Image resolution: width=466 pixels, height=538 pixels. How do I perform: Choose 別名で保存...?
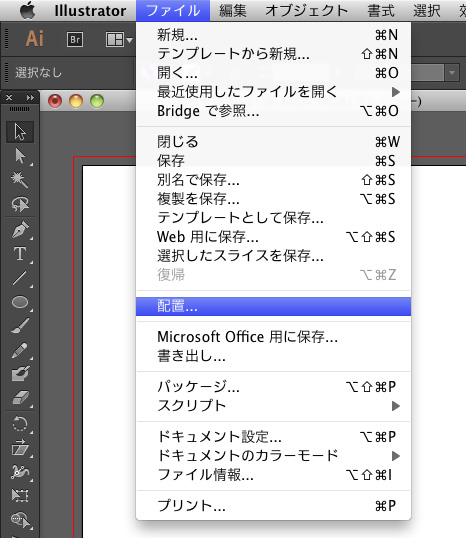273,180
